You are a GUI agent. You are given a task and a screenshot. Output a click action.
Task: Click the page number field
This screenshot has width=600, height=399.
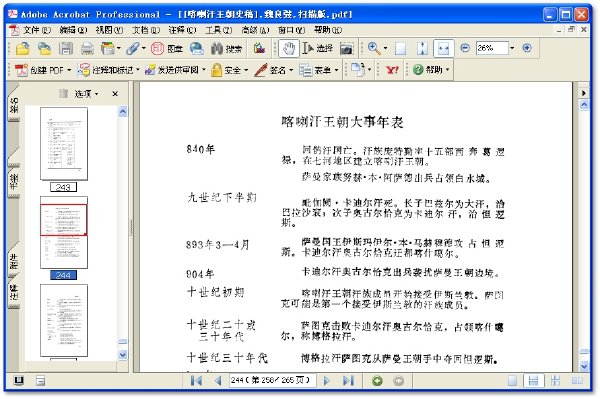[272, 380]
